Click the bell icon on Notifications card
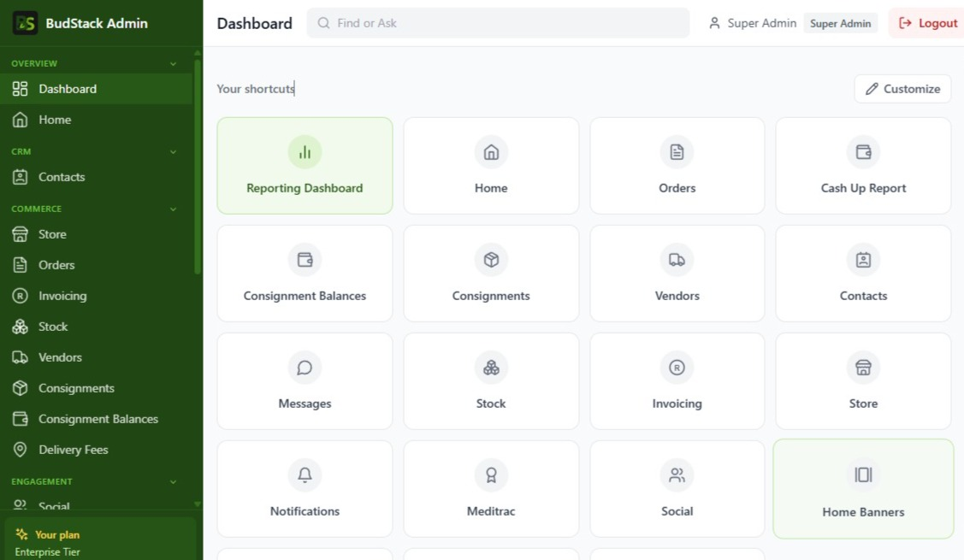964x560 pixels. (x=305, y=475)
